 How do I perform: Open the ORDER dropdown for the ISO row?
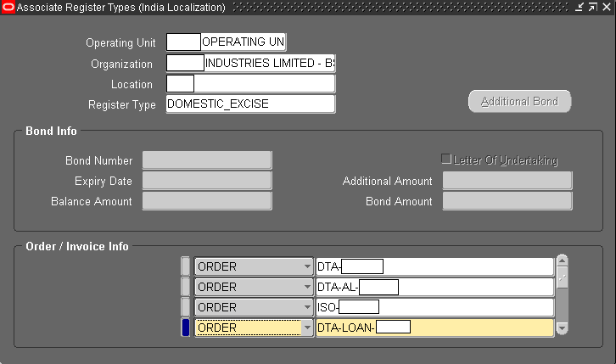(307, 307)
